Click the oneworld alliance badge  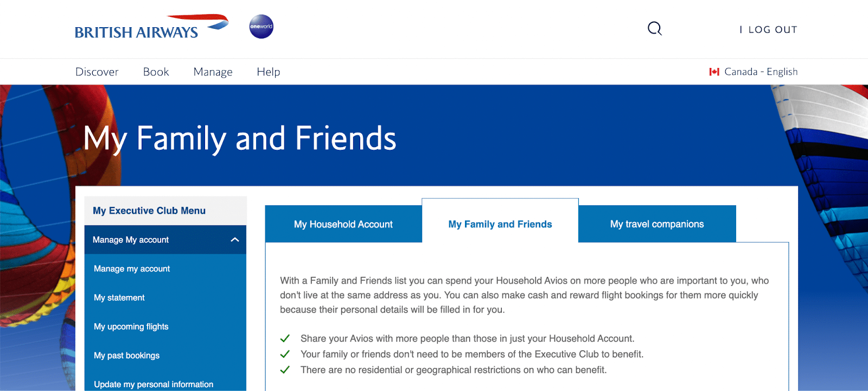261,27
